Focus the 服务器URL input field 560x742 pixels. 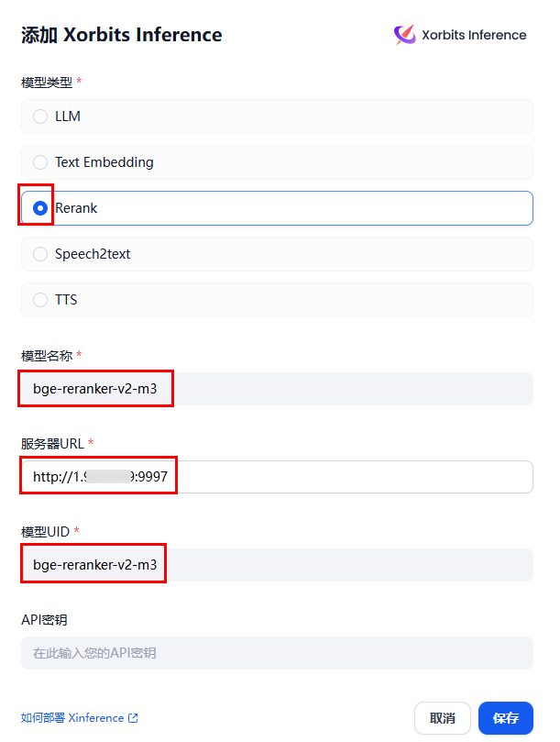click(277, 477)
